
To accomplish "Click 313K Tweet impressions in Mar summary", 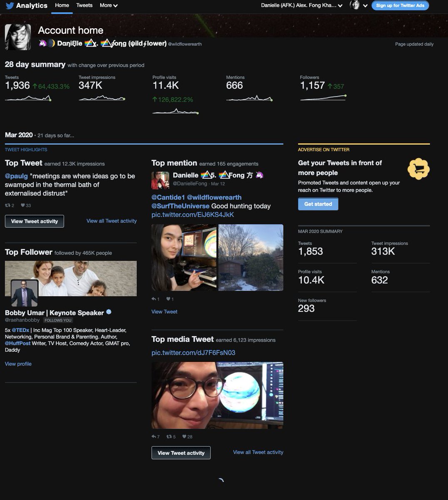I will click(x=383, y=251).
